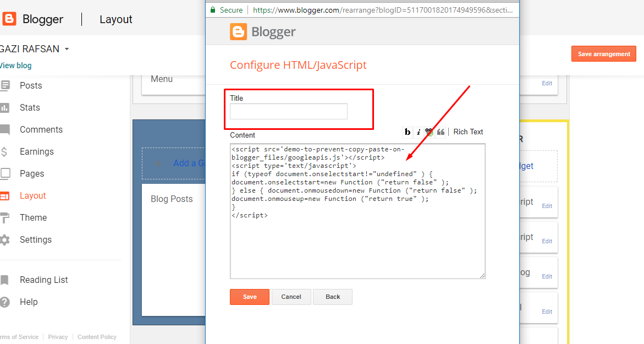The image size is (644, 344).
Task: Open the Privacy footer link
Action: [x=58, y=337]
